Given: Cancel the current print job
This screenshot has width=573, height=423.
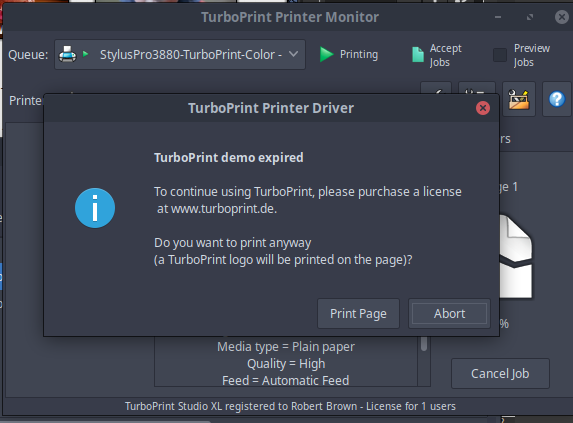Looking at the screenshot, I should [500, 373].
